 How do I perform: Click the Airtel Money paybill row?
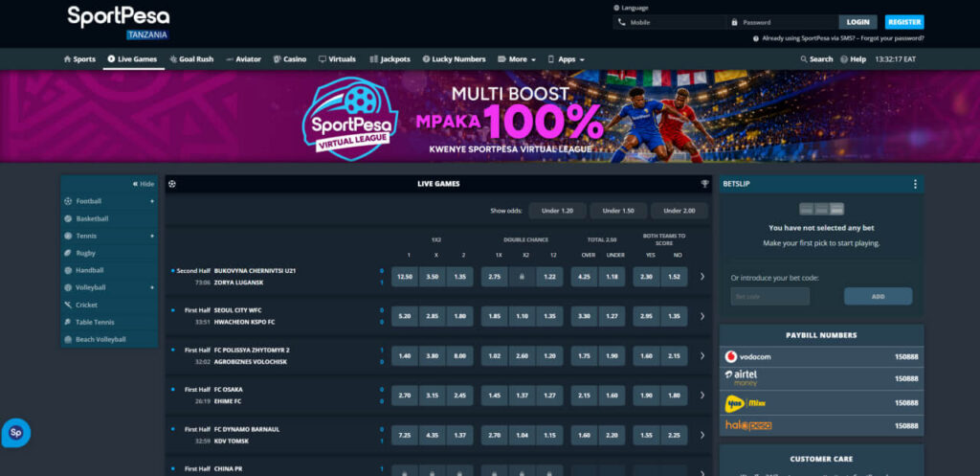pos(821,378)
